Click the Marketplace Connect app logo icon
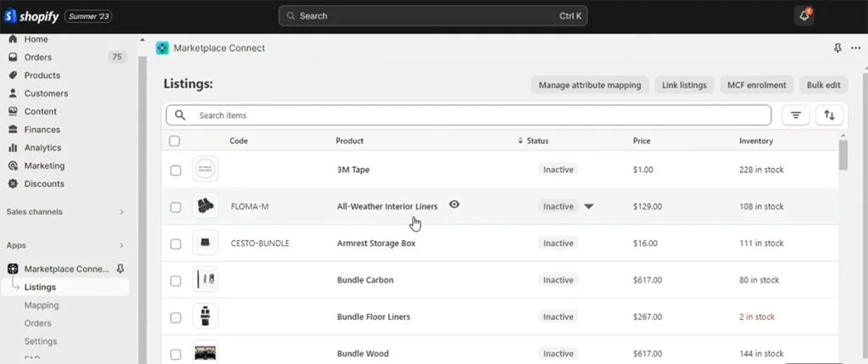Image resolution: width=868 pixels, height=364 pixels. click(x=163, y=48)
